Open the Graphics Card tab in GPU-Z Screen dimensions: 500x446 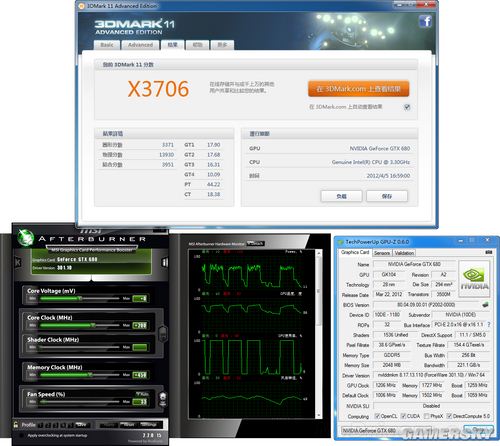click(355, 252)
